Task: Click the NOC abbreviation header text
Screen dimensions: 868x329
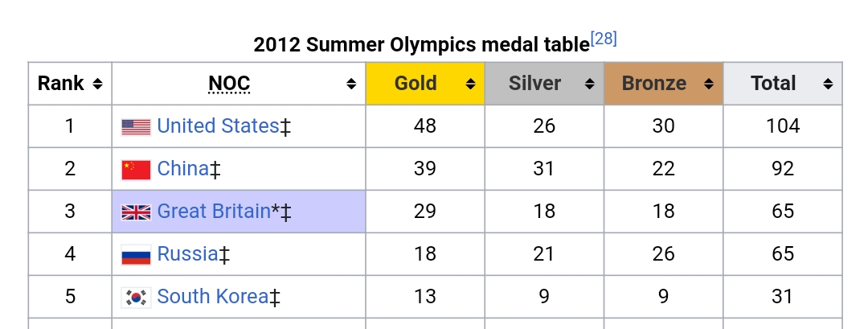Action: (229, 84)
